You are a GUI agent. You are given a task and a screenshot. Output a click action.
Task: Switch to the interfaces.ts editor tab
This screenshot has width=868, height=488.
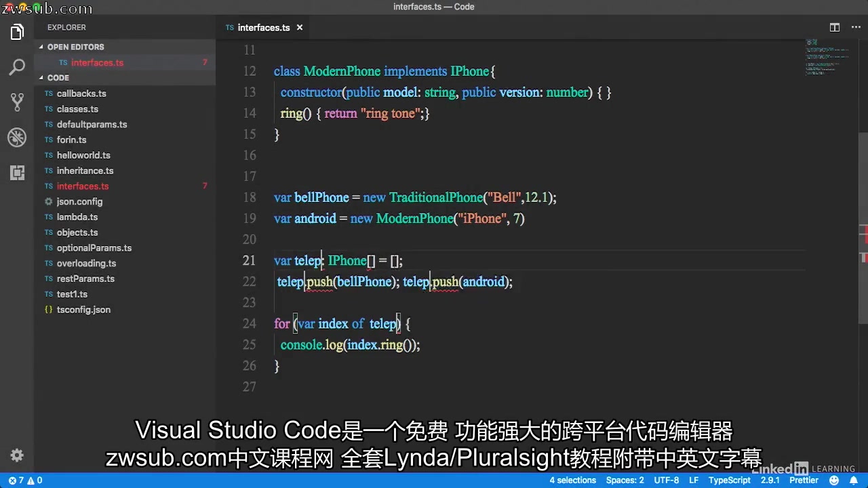263,27
